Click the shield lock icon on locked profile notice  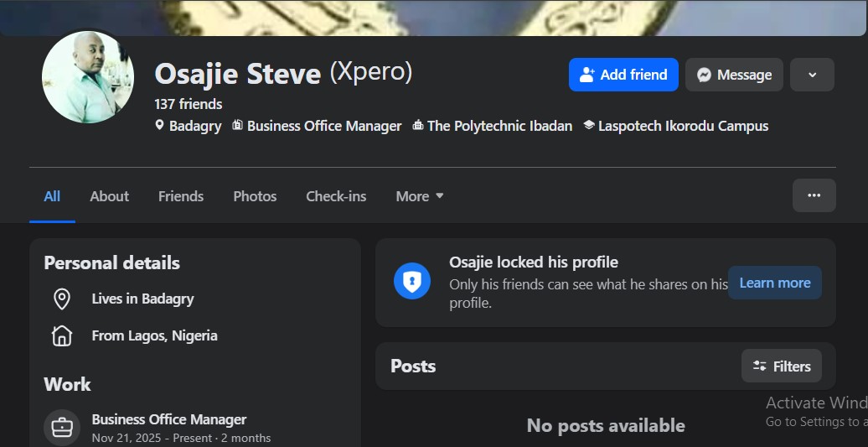(411, 283)
